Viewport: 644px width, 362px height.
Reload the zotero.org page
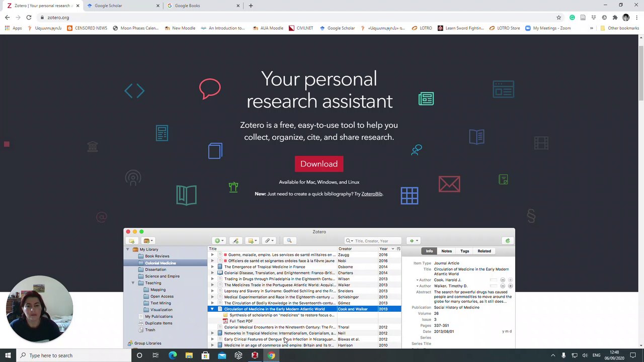point(29,18)
